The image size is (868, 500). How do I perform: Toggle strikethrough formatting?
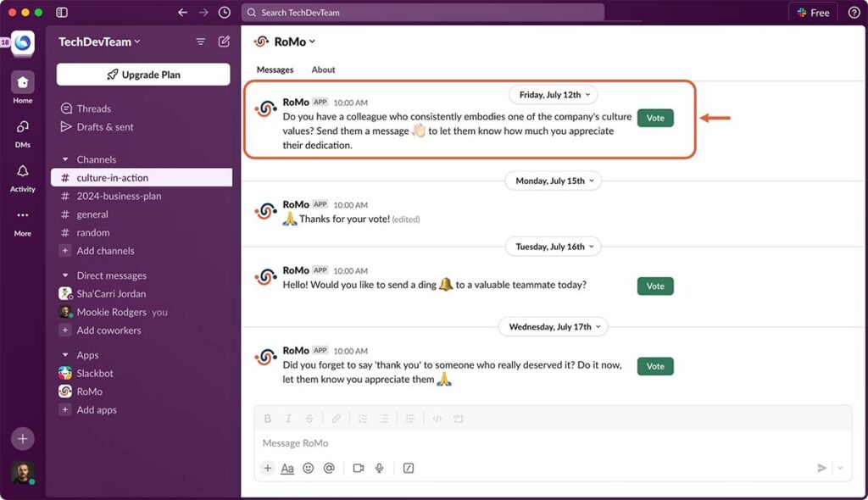tap(309, 419)
